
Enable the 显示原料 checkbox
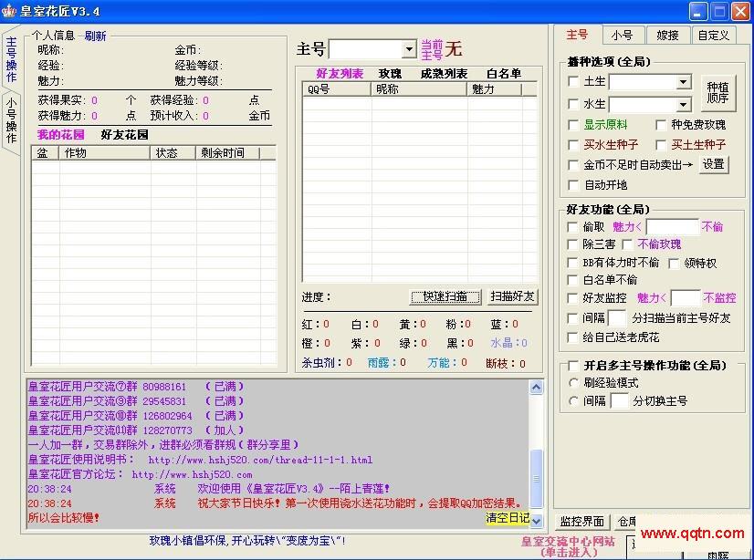point(571,125)
